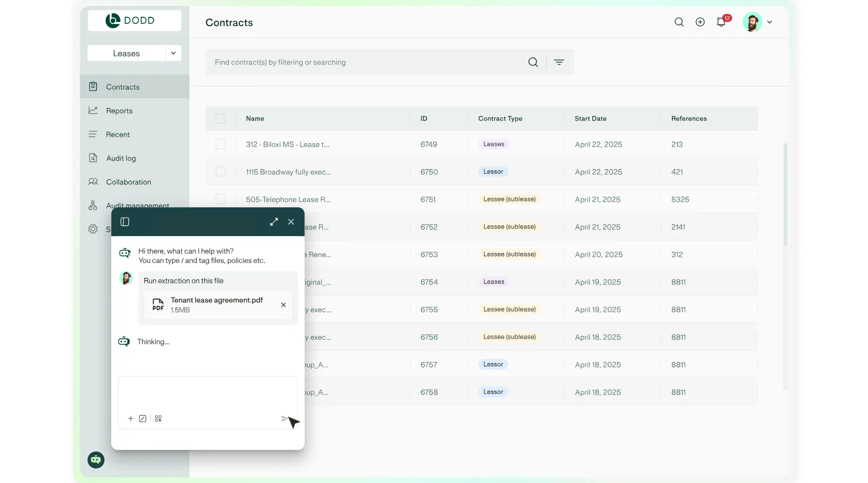The height and width of the screenshot is (483, 868).
Task: Open Audit log from the sidebar
Action: point(121,158)
